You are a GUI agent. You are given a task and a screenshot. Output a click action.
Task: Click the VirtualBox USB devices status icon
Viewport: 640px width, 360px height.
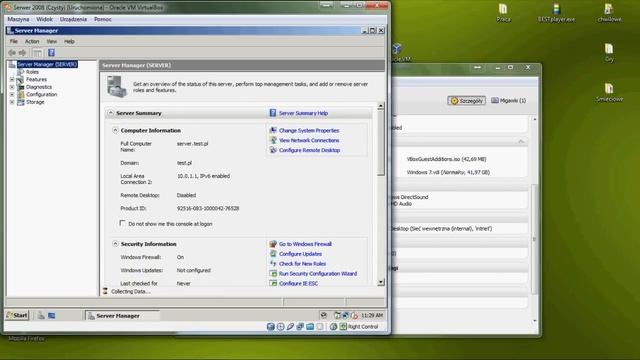point(290,327)
